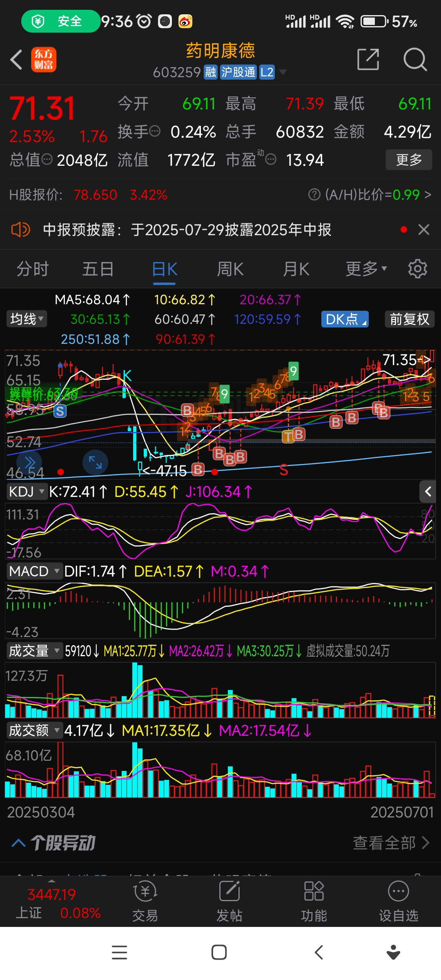The height and width of the screenshot is (980, 441).
Task: Tap the Weibo status bar icon
Action: point(185,21)
